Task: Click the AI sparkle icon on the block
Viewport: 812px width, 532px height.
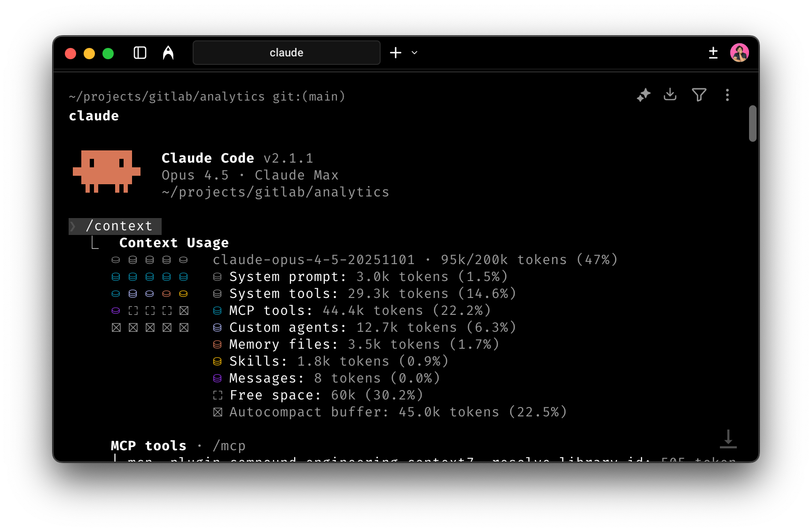Action: (x=643, y=95)
